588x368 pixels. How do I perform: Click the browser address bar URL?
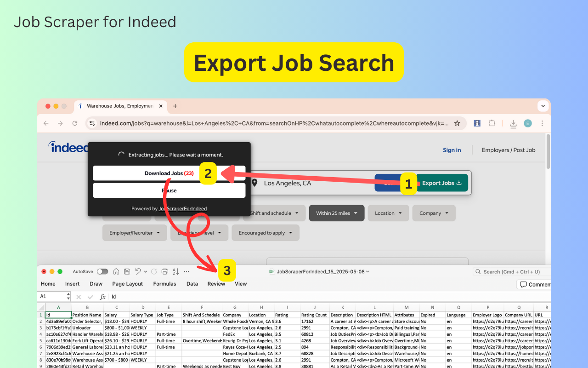click(274, 123)
